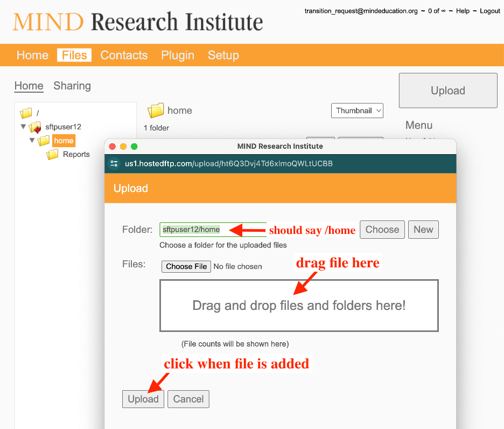Screen dimensions: 504x429
Task: Click the '1 folder' count text
Action: (156, 128)
